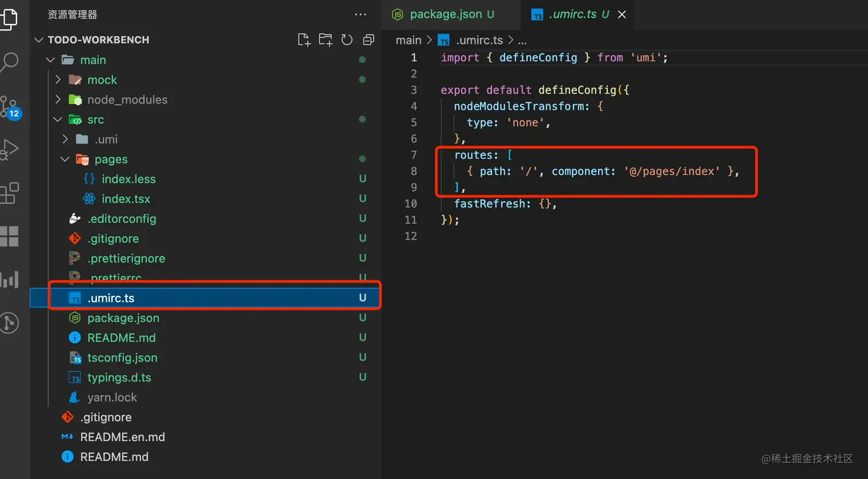Click the yarn.lock cat icon
This screenshot has width=868, height=479.
pos(75,397)
